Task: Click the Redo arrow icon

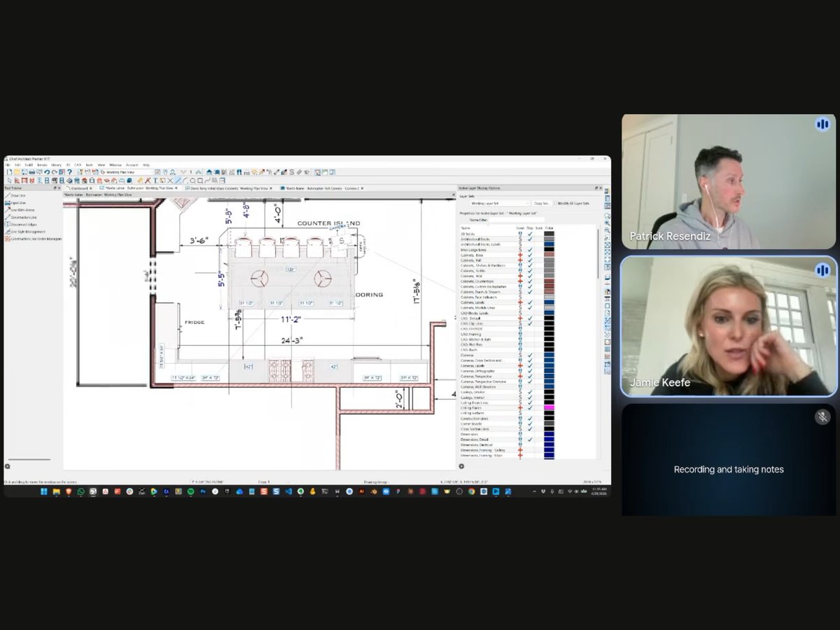Action: click(54, 172)
